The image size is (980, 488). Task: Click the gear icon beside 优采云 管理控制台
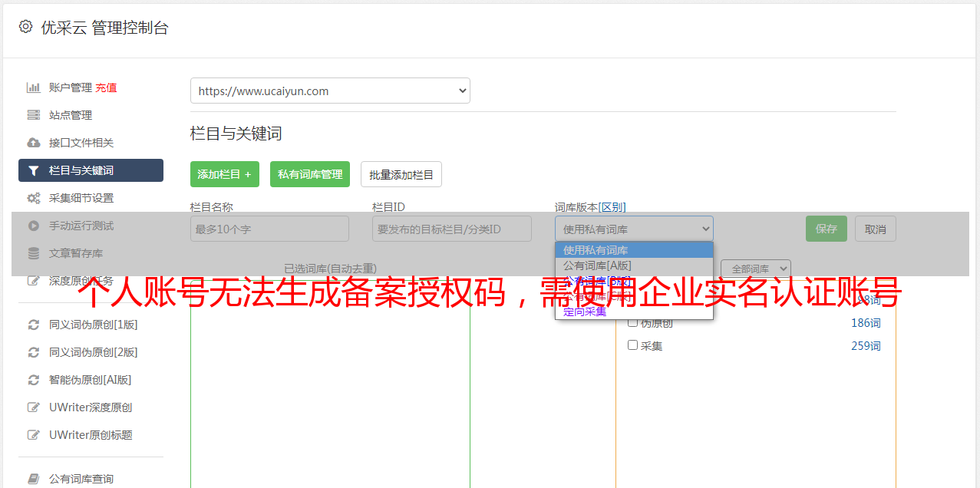25,27
